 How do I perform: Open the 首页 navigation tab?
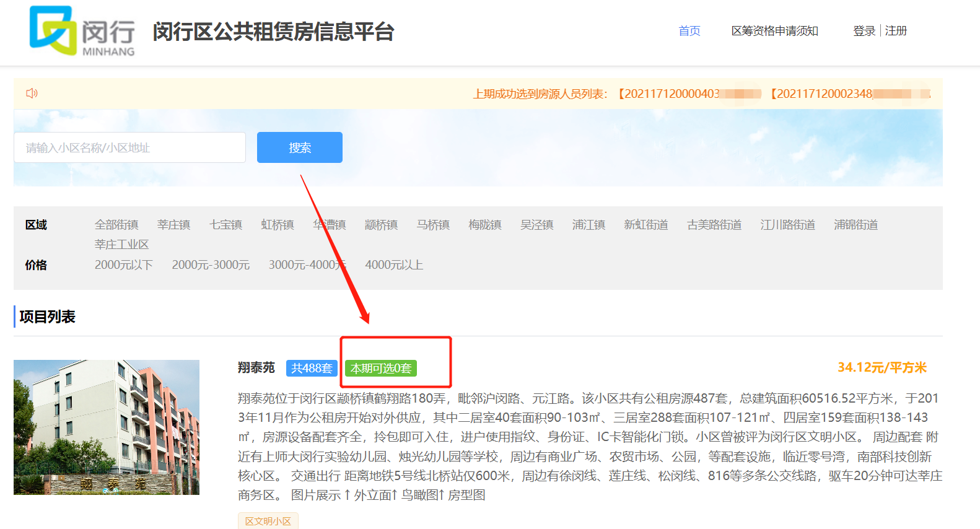pyautogui.click(x=689, y=31)
